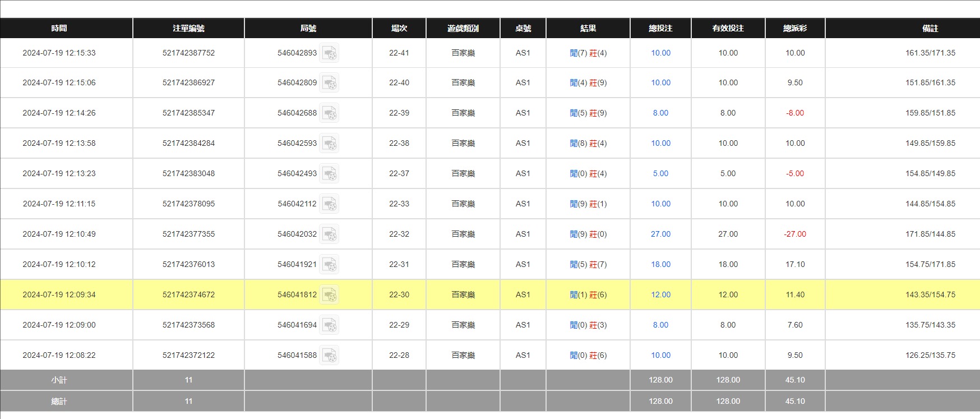Click video icon beside round 546041921

[329, 265]
